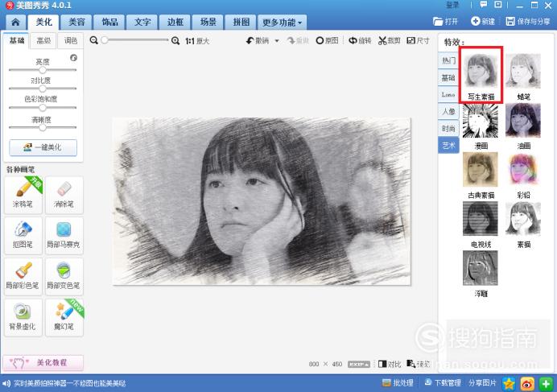Select the 调色 adjustments sub-tab
Viewport: 557px width, 392px height.
pyautogui.click(x=71, y=41)
